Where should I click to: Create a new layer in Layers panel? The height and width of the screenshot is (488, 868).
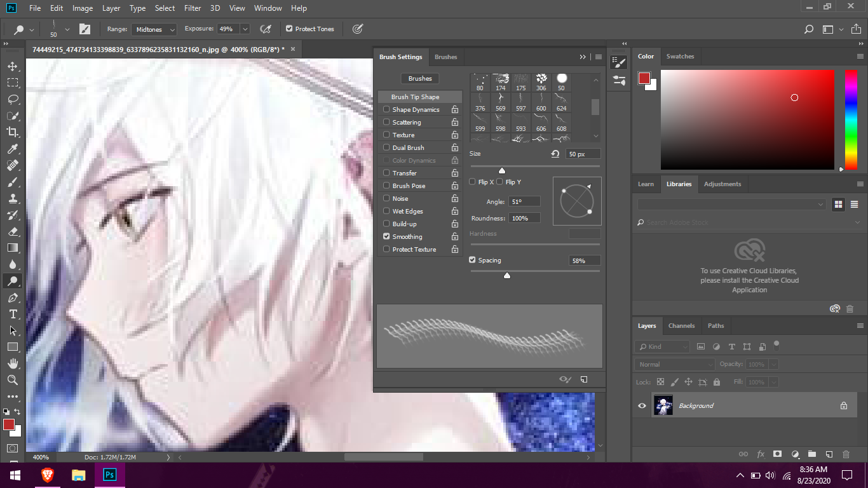click(x=829, y=454)
